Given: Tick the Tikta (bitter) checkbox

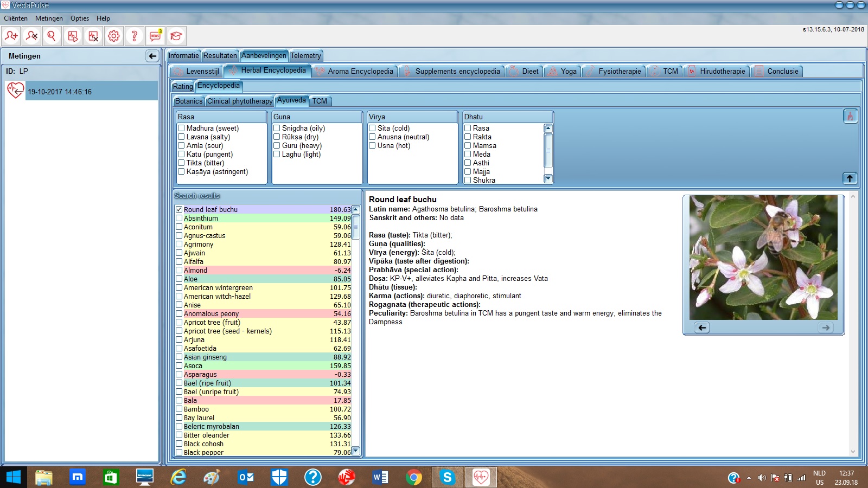Looking at the screenshot, I should 181,163.
